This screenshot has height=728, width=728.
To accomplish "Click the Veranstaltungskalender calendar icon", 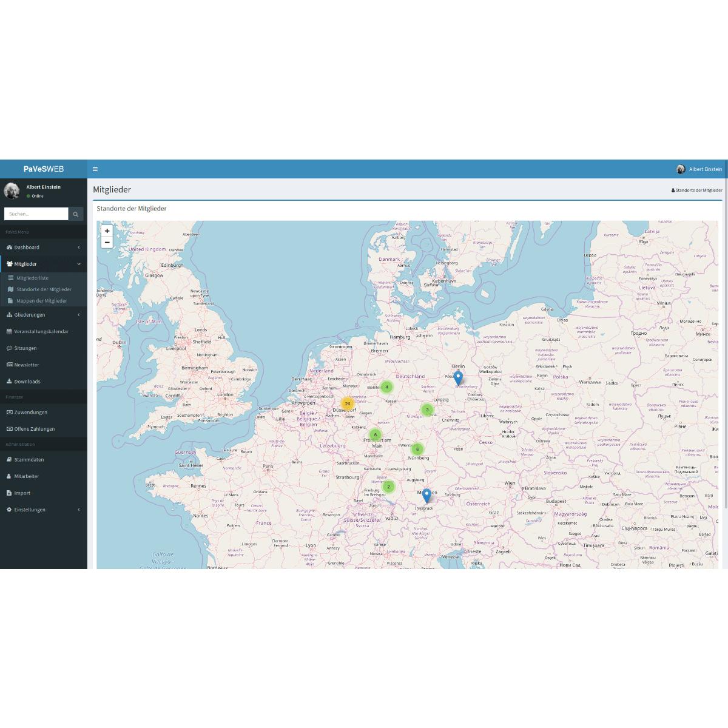I will 9,331.
